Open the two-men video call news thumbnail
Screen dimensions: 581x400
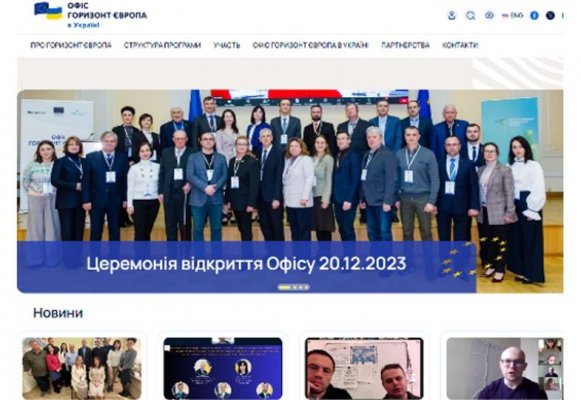pyautogui.click(x=364, y=369)
